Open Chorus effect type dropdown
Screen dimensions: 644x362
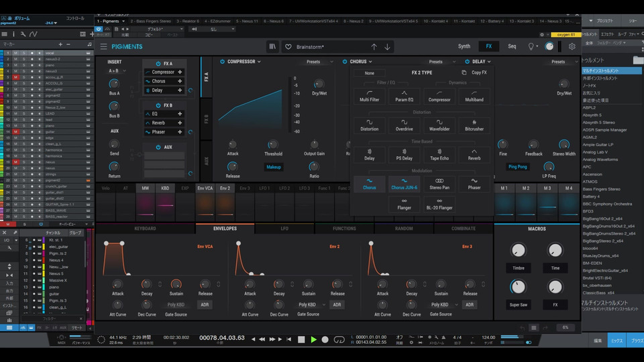tap(361, 62)
